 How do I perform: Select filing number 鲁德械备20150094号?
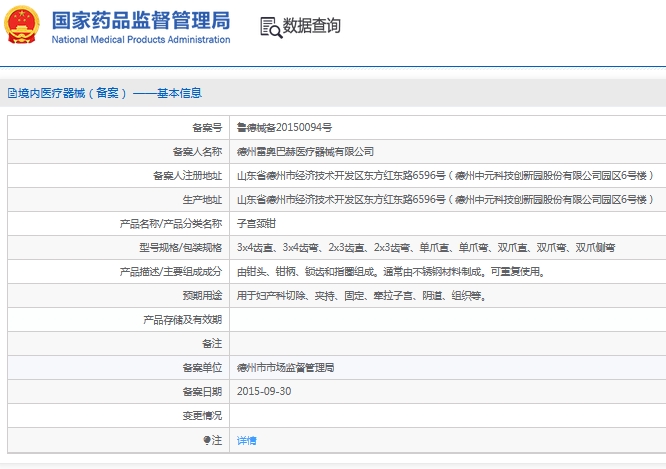click(284, 127)
